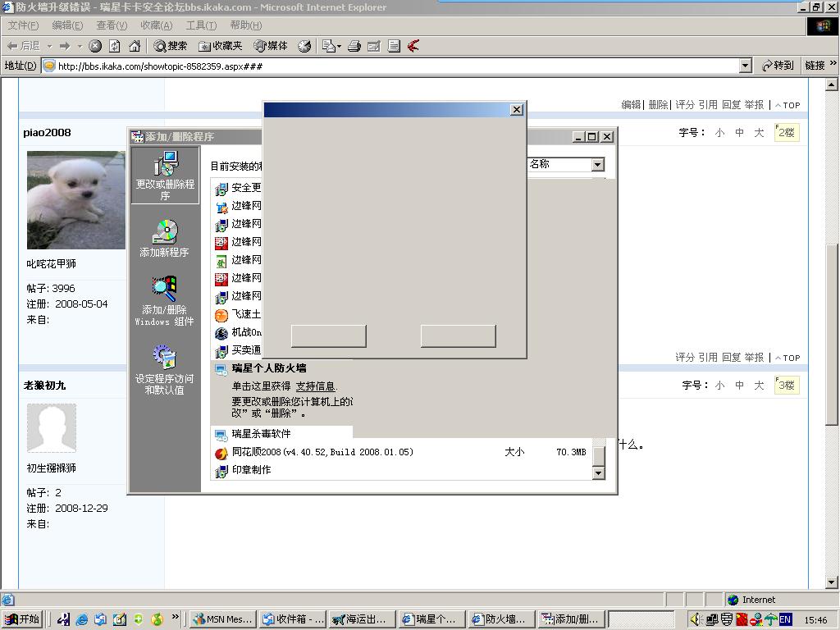Click the right blank button in dialog
Viewport: 840px width, 630px height.
(458, 336)
